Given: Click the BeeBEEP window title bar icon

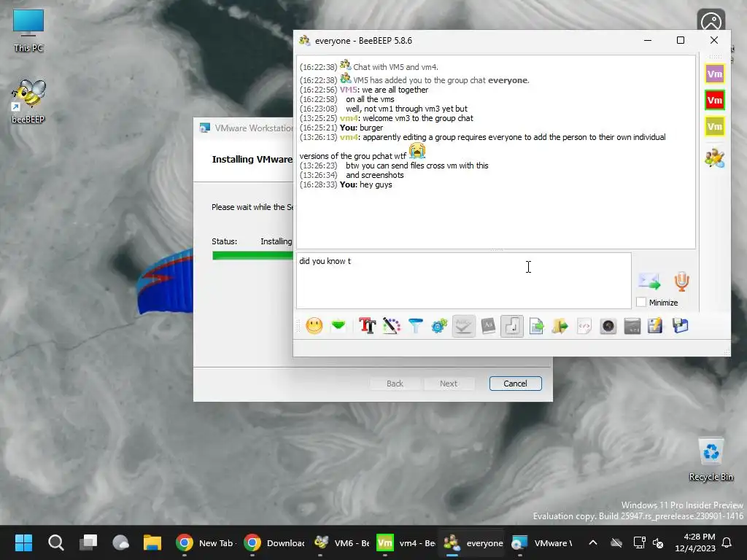Looking at the screenshot, I should [x=304, y=41].
